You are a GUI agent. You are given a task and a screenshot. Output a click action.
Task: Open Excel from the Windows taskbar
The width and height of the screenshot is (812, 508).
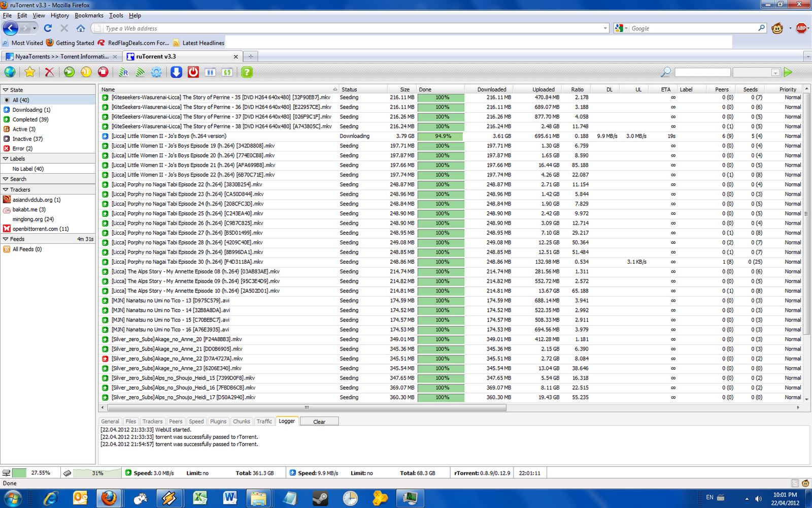pyautogui.click(x=199, y=499)
